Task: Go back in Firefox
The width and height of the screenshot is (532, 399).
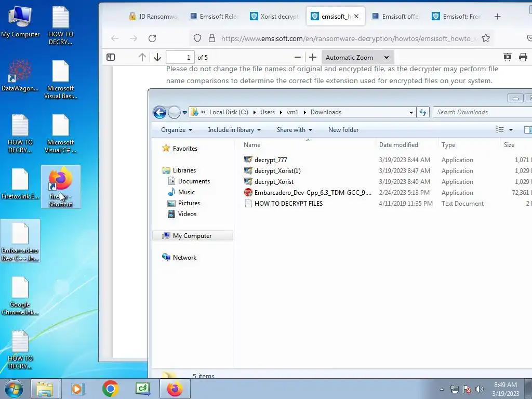Action: 115,38
